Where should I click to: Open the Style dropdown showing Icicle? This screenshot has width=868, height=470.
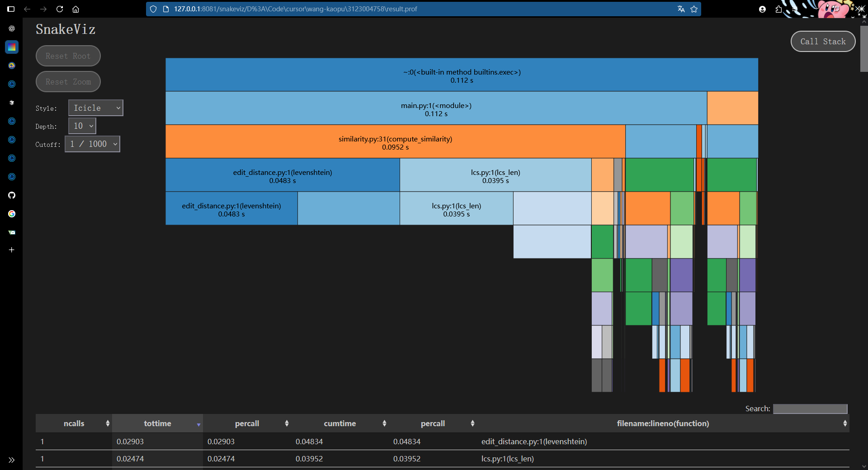(95, 108)
